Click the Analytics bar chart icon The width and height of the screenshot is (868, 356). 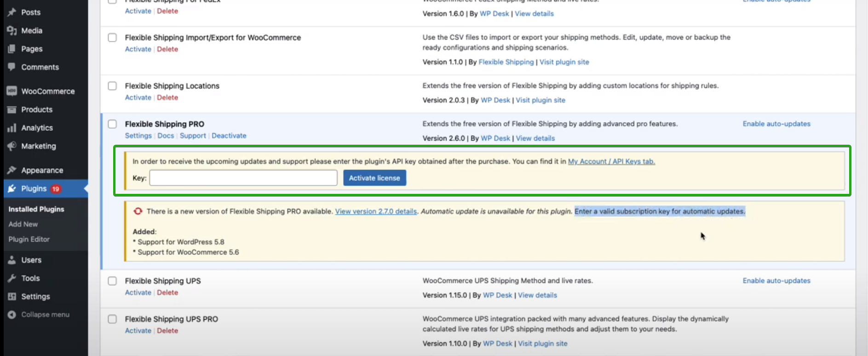pyautogui.click(x=12, y=128)
